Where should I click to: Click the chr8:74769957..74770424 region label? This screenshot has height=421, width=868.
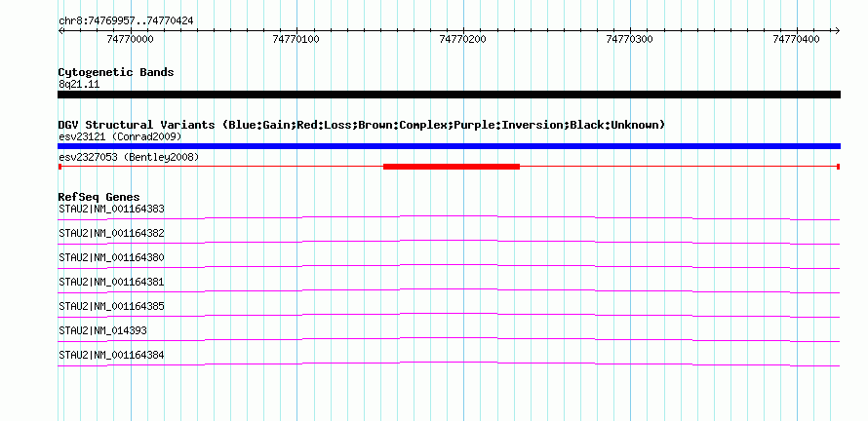[x=126, y=21]
